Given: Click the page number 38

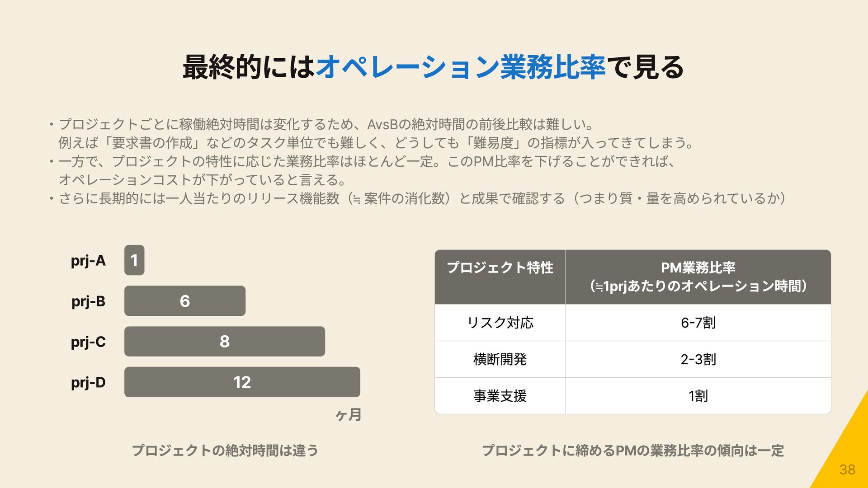Looking at the screenshot, I should (847, 470).
